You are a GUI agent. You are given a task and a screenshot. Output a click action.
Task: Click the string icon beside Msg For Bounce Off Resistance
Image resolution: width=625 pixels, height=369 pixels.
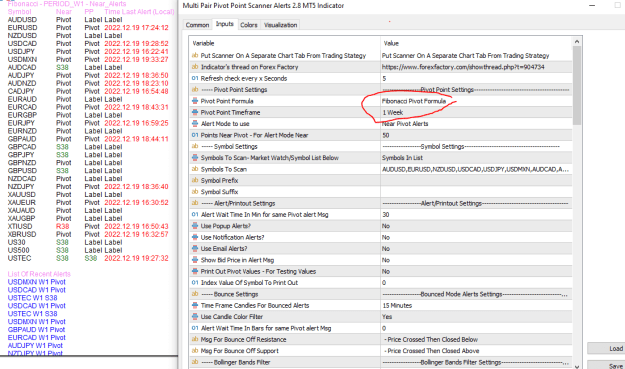pos(195,340)
